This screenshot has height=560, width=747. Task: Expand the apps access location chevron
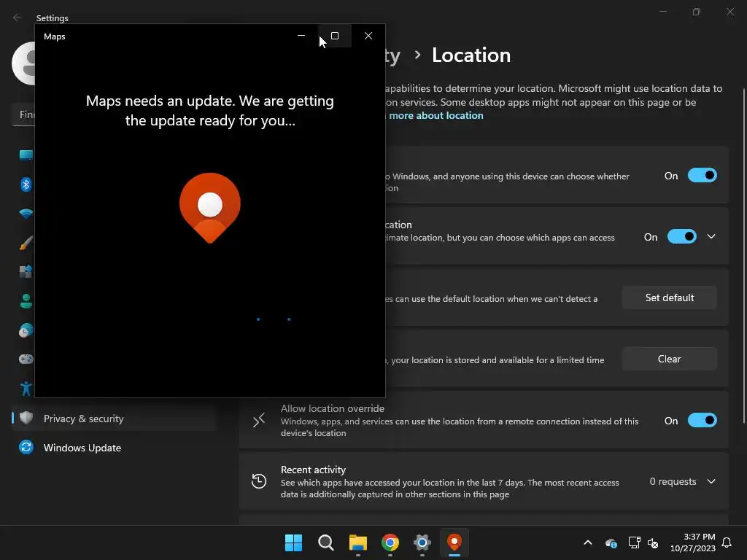pyautogui.click(x=711, y=237)
